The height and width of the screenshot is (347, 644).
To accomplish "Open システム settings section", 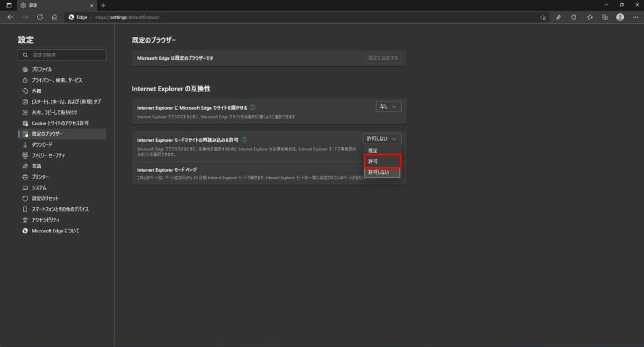I will click(x=62, y=188).
